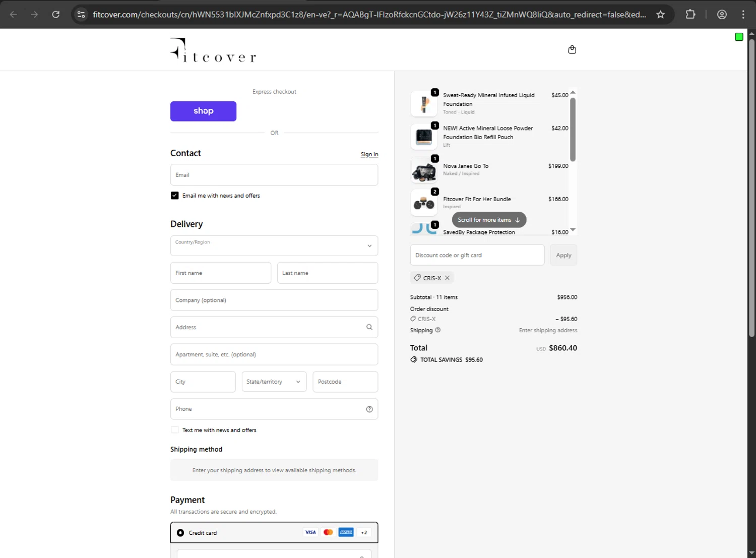Click the Sign in link
This screenshot has height=558, width=756.
click(369, 154)
